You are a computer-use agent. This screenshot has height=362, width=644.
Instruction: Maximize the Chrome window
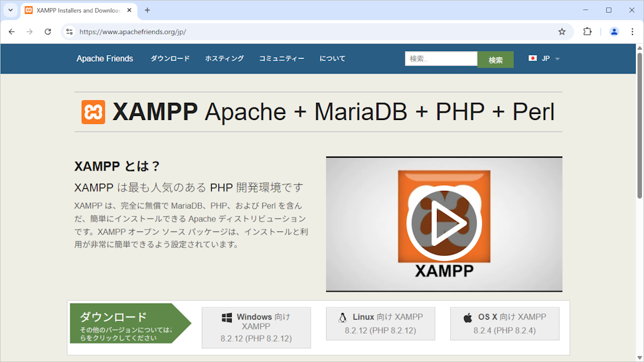609,10
